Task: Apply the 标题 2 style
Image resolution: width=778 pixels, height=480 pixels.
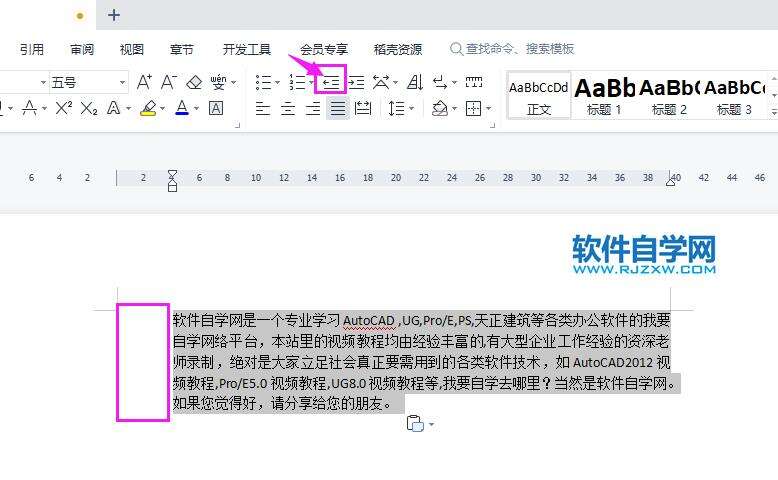Action: (x=669, y=96)
